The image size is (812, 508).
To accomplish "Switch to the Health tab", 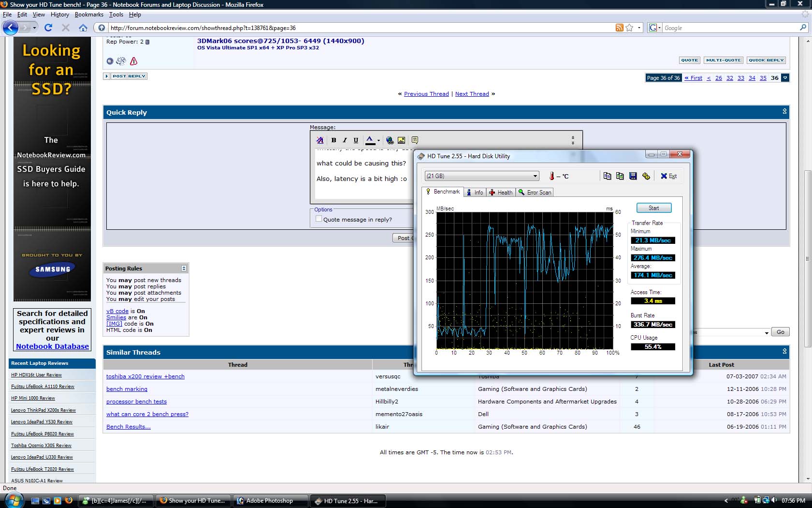I will tap(501, 192).
